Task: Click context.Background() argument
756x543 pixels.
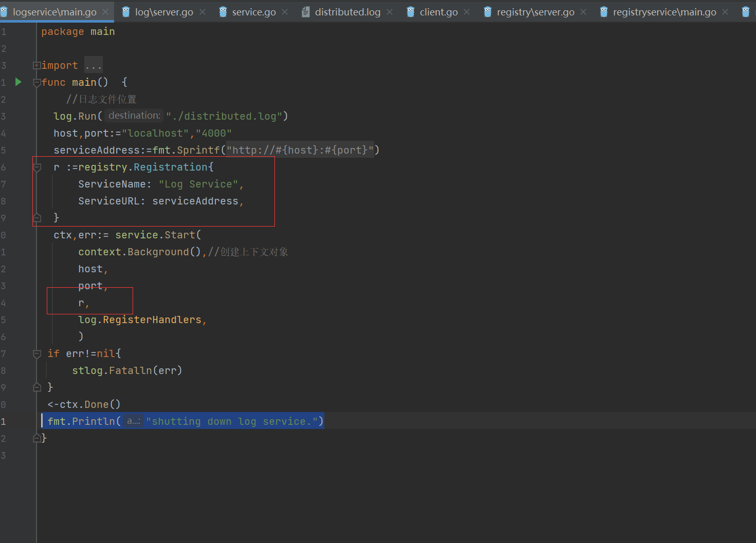Action: (139, 252)
